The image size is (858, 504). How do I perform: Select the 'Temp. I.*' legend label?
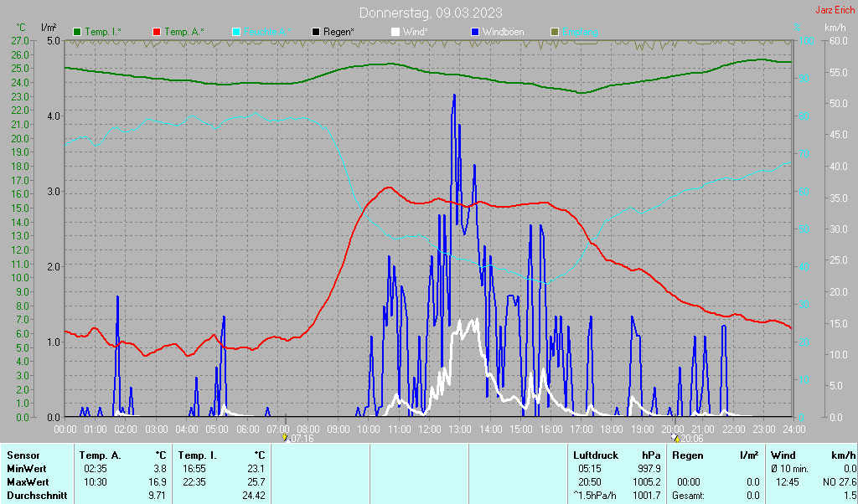pyautogui.click(x=103, y=33)
